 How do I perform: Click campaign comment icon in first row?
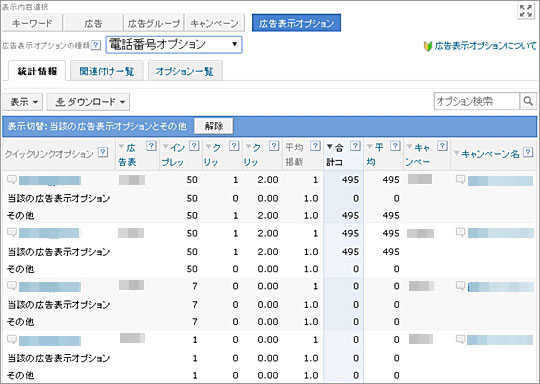[x=460, y=179]
